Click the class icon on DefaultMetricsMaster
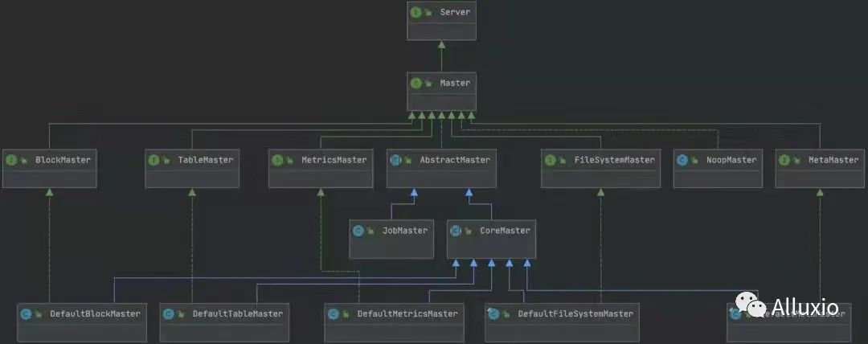The width and height of the screenshot is (868, 344). tap(333, 314)
